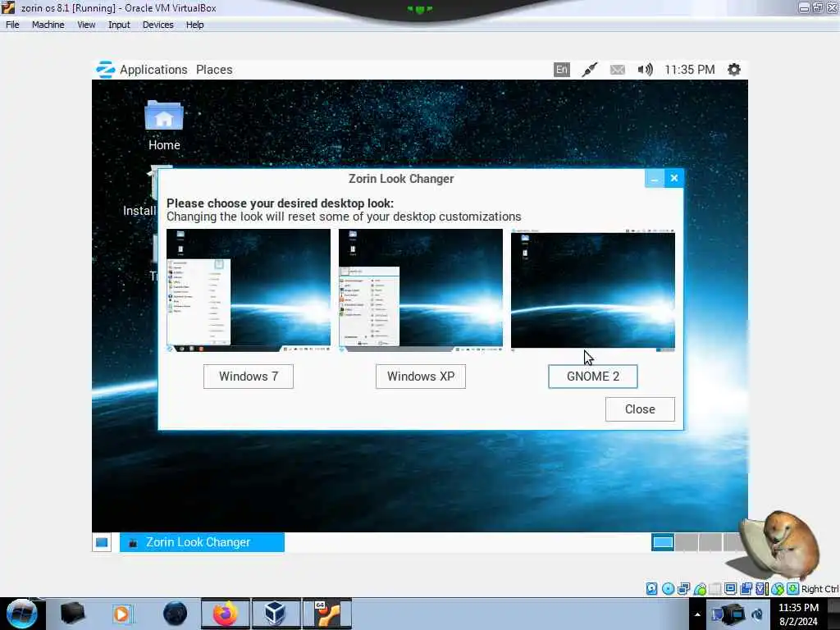Screen dimensions: 840x630
Task: Switch to the third workspace in pager
Action: pyautogui.click(x=710, y=542)
